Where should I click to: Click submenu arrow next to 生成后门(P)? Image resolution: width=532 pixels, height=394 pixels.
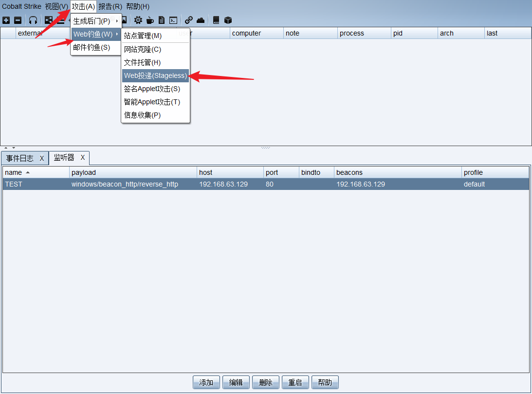[117, 21]
